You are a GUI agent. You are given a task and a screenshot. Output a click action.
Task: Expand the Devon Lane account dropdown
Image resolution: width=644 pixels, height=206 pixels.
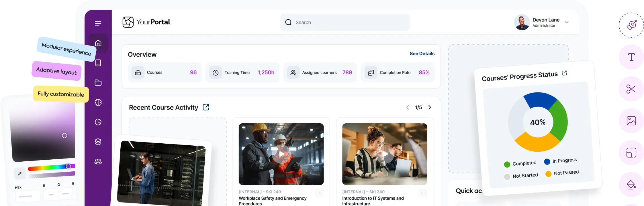coord(566,22)
